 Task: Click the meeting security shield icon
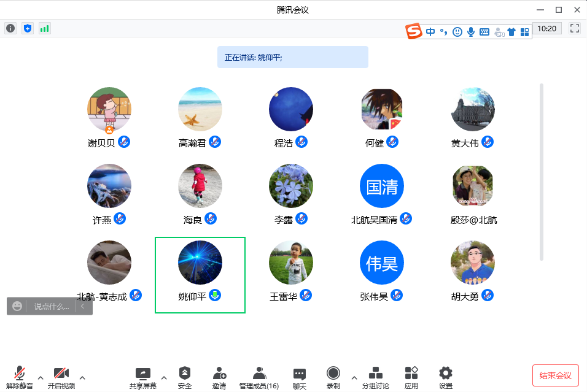click(27, 28)
